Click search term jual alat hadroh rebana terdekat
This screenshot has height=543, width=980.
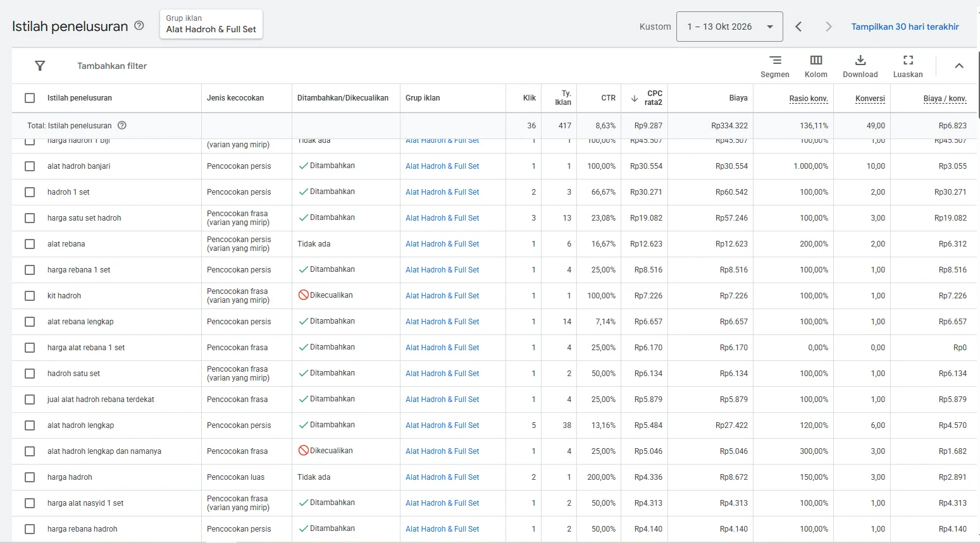(x=101, y=400)
